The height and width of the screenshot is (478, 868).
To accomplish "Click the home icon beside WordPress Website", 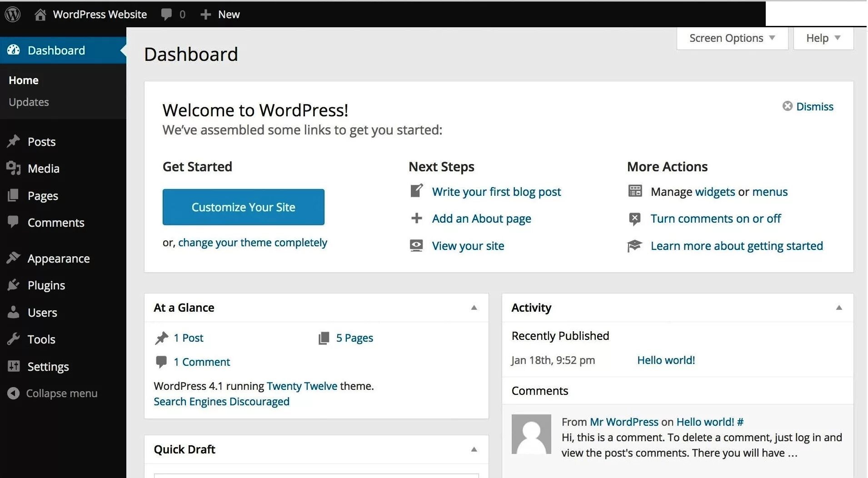I will coord(40,15).
